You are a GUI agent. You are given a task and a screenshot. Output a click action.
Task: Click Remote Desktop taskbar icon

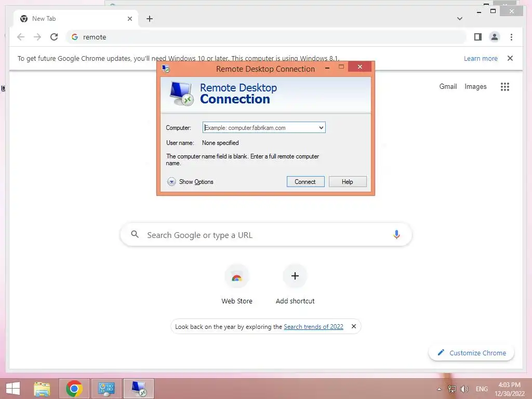(138, 389)
